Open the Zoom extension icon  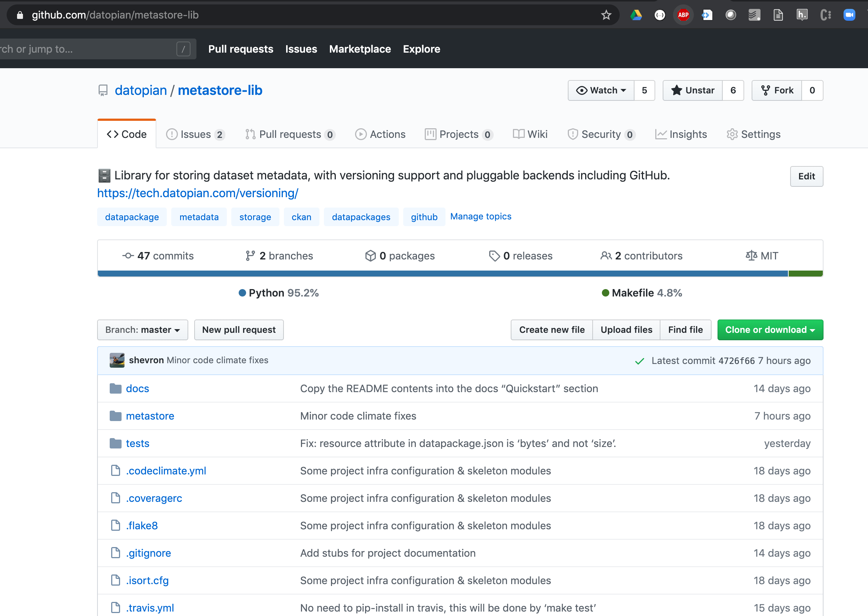[849, 15]
